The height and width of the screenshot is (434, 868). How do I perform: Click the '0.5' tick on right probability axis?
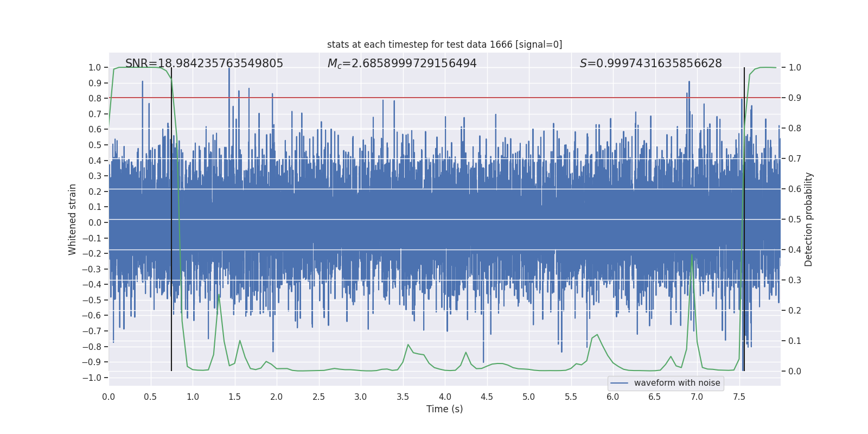[795, 220]
